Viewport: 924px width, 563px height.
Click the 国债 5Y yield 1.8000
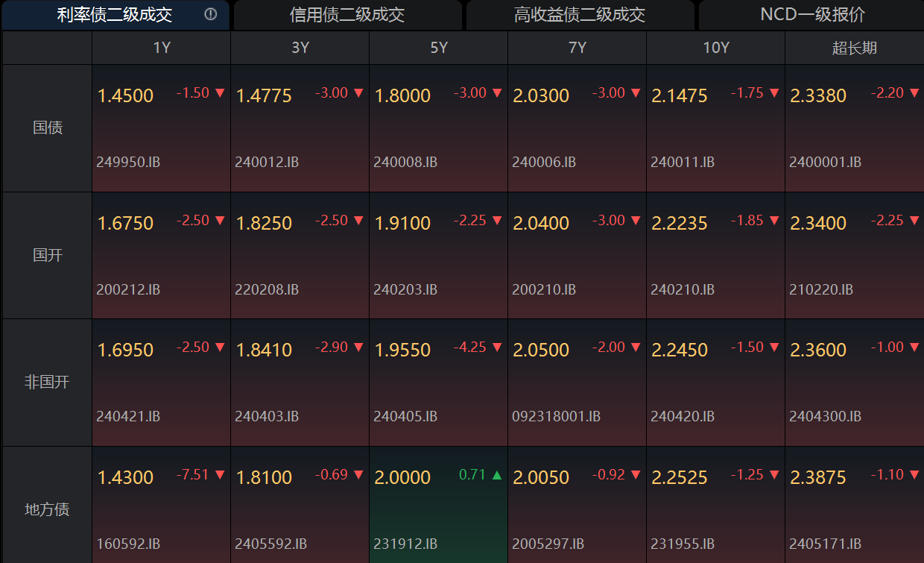click(x=402, y=95)
